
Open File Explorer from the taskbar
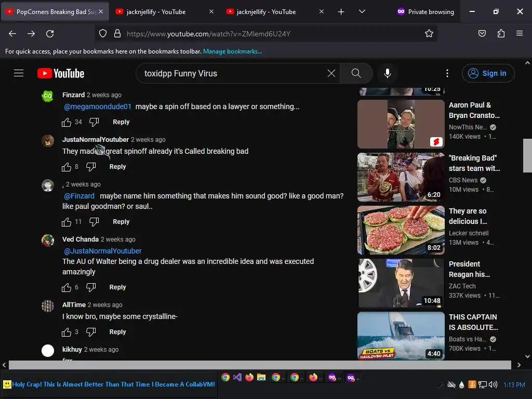pos(261,377)
